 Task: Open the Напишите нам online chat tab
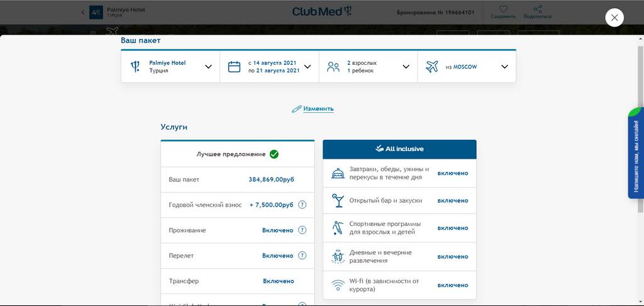(x=635, y=153)
